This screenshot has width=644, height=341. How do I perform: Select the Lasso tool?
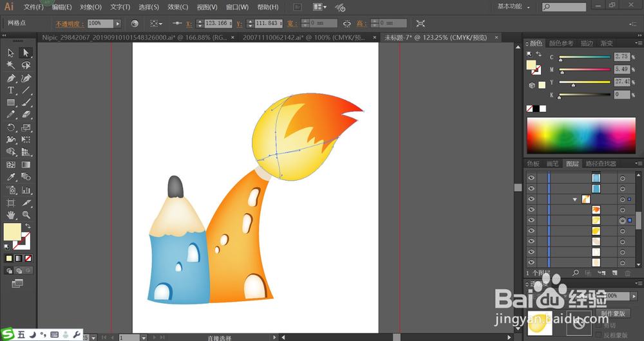click(26, 65)
